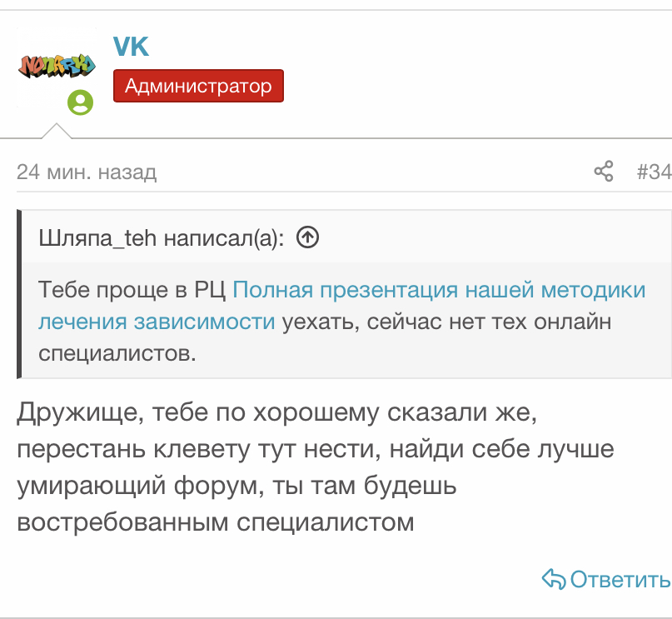The width and height of the screenshot is (672, 619).
Task: Click the 'лечения зависимости' link text
Action: pyautogui.click(x=157, y=322)
